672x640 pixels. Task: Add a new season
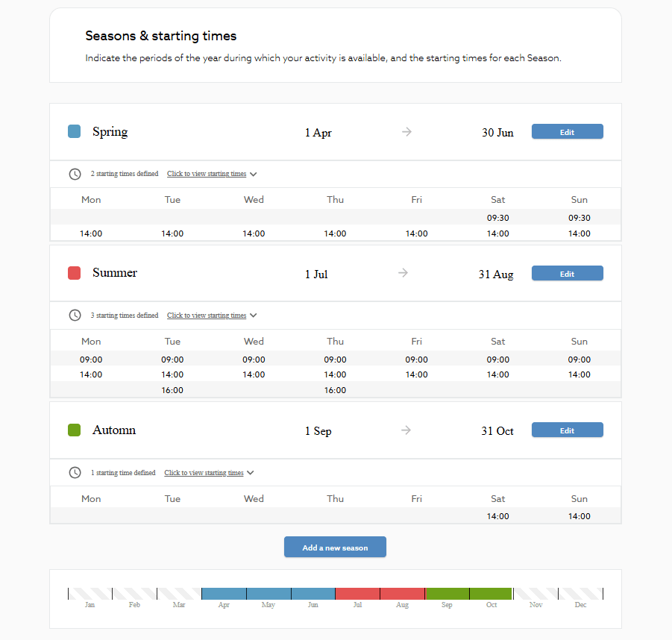(335, 547)
